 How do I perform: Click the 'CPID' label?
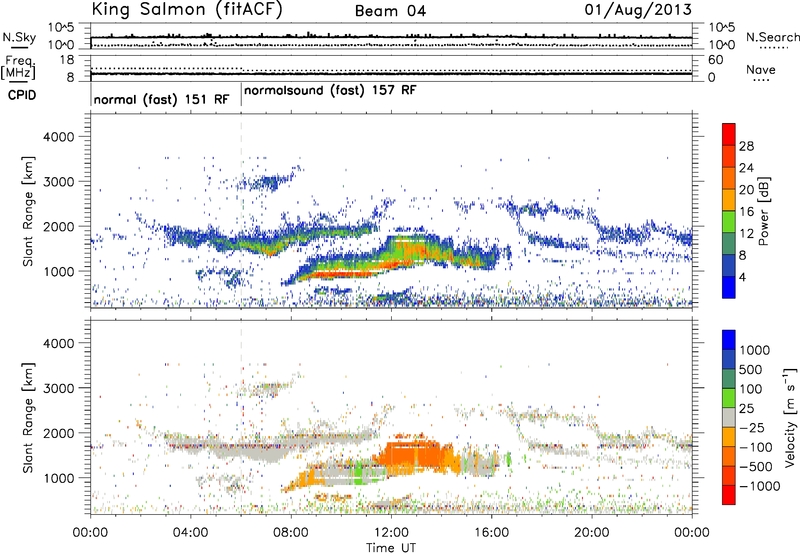click(x=22, y=95)
